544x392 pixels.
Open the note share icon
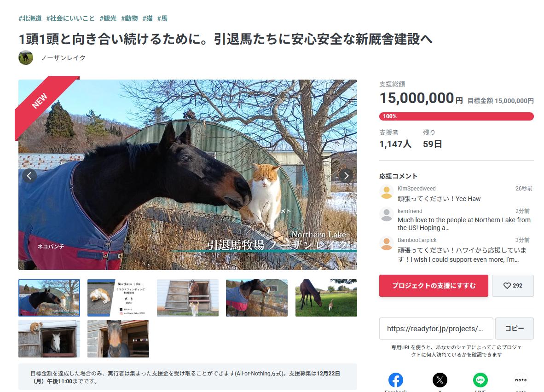click(521, 380)
